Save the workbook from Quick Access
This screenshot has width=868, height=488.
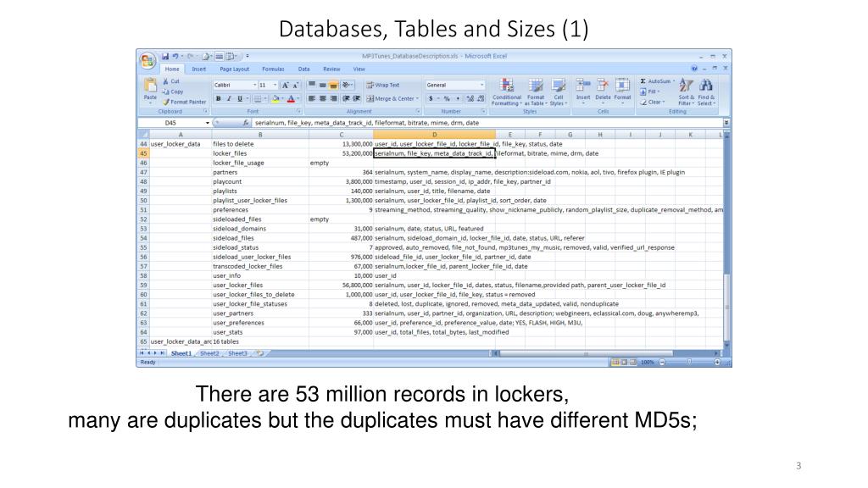click(x=165, y=56)
